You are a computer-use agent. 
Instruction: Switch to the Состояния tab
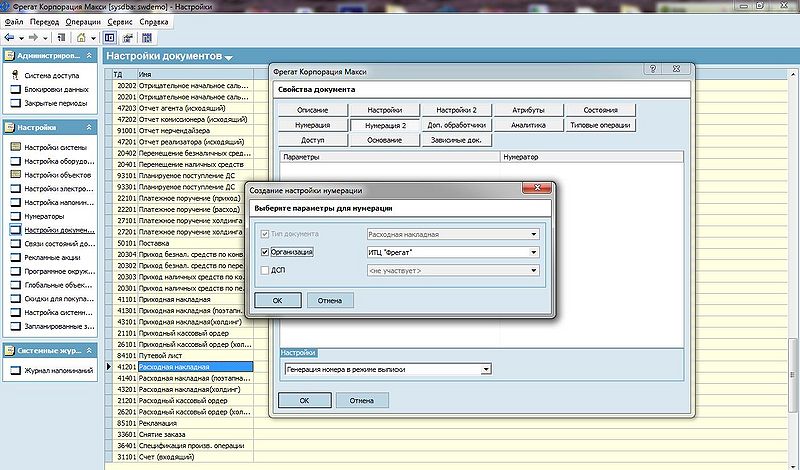click(x=601, y=110)
